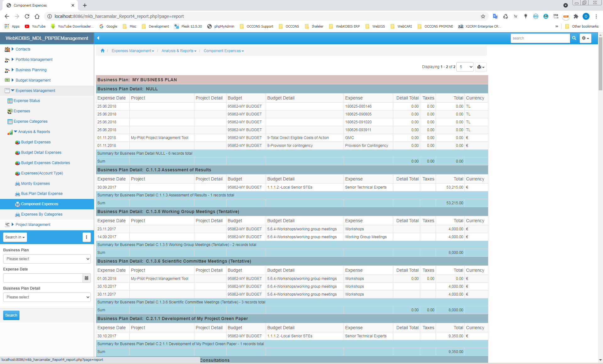
Task: Click the Expenses Management folder icon
Action: (x=7, y=91)
